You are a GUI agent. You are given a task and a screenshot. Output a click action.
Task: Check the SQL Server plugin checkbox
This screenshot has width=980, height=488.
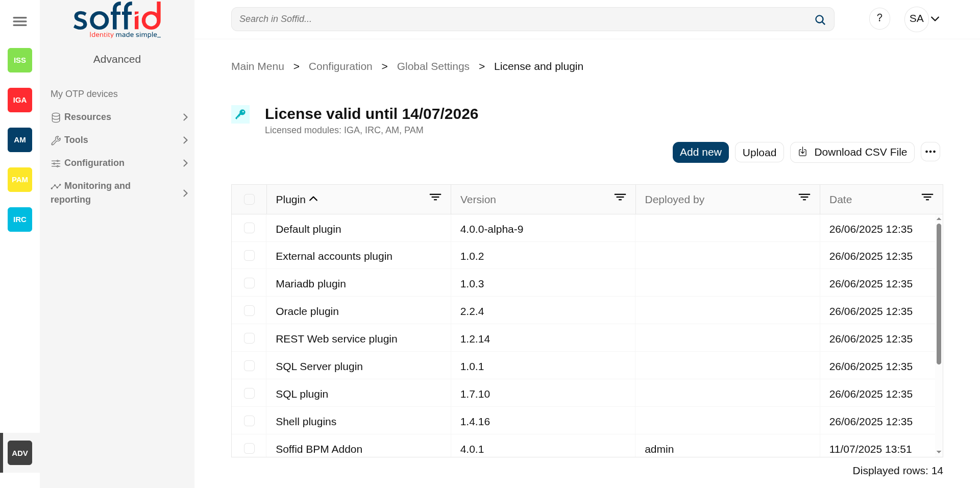click(249, 365)
